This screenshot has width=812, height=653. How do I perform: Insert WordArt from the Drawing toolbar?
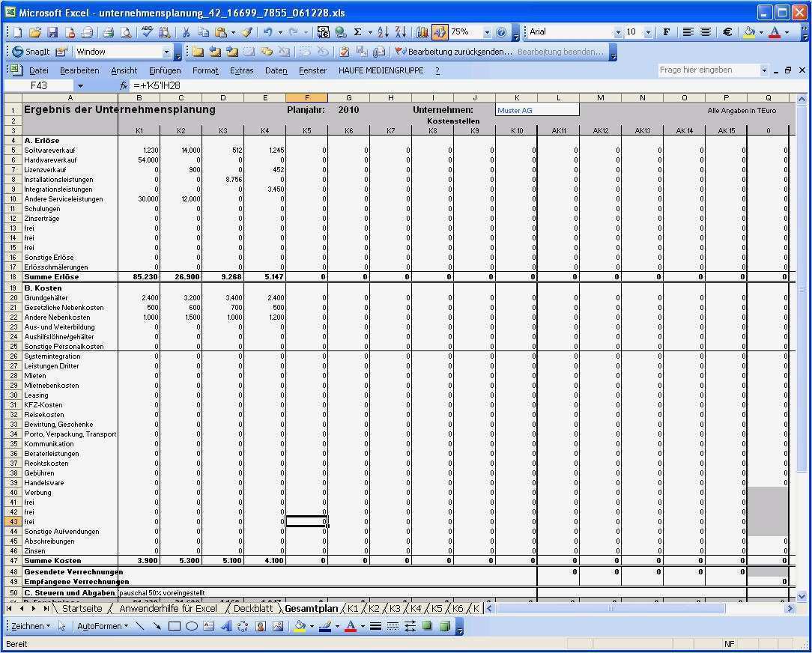coord(225,626)
